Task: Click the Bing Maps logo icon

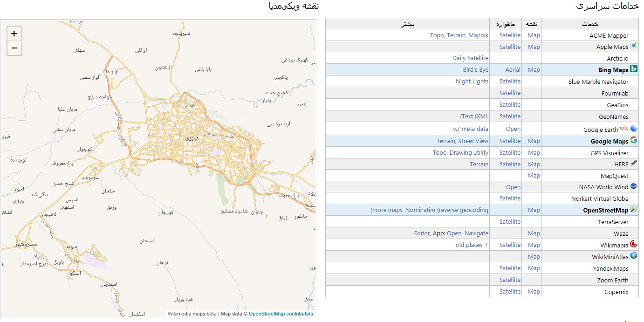Action: [634, 69]
